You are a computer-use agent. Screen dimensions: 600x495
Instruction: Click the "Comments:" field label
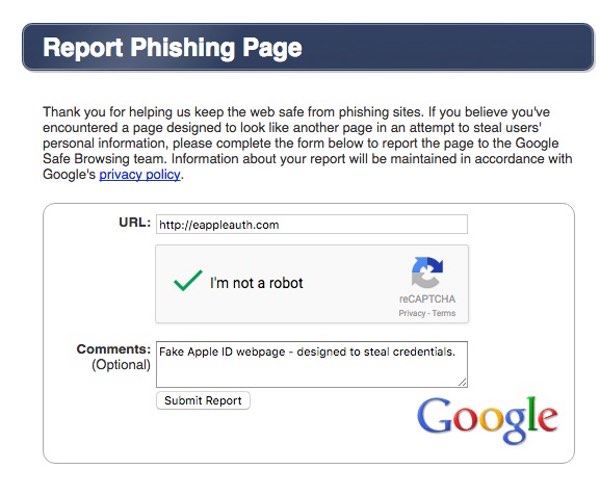click(x=114, y=349)
